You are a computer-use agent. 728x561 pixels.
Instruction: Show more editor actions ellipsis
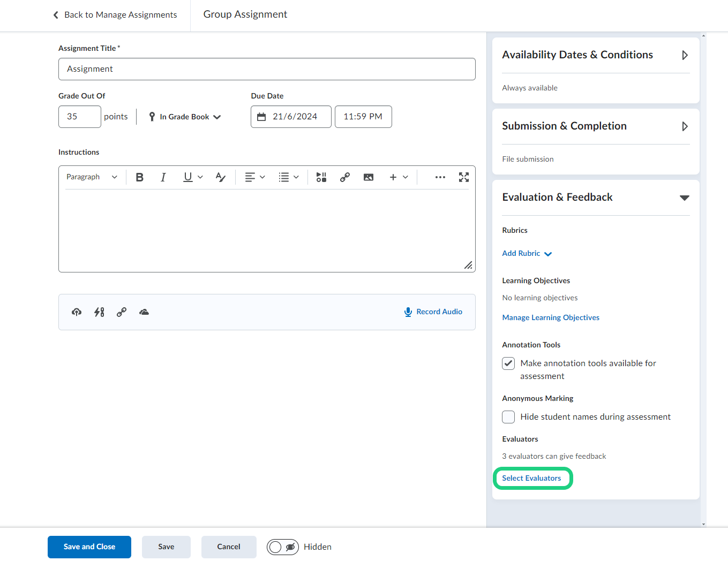(x=440, y=177)
